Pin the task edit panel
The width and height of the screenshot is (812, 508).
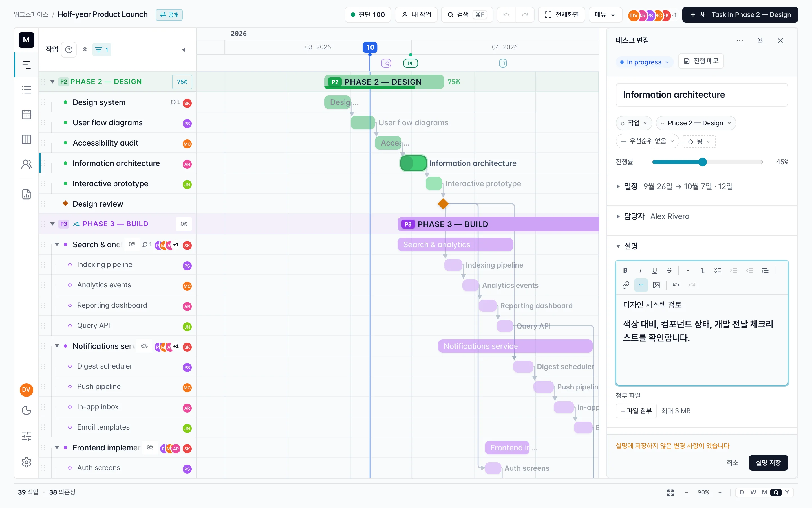(760, 41)
